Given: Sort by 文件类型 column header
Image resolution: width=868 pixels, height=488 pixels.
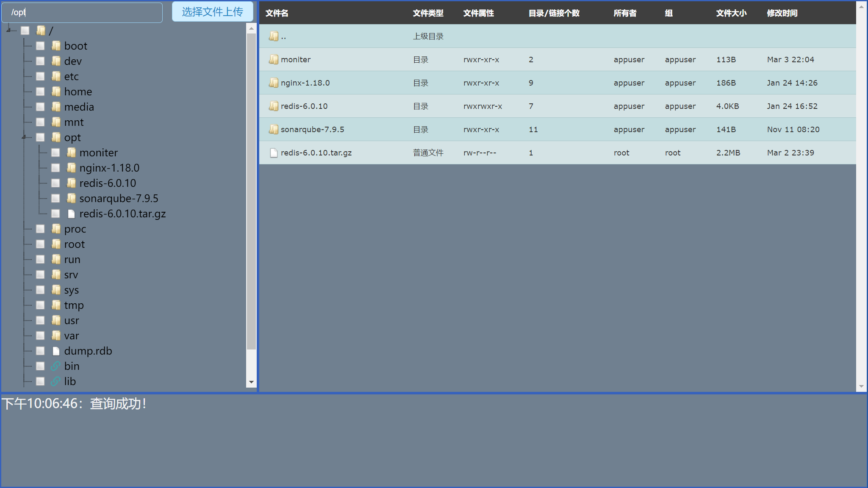Looking at the screenshot, I should click(428, 13).
